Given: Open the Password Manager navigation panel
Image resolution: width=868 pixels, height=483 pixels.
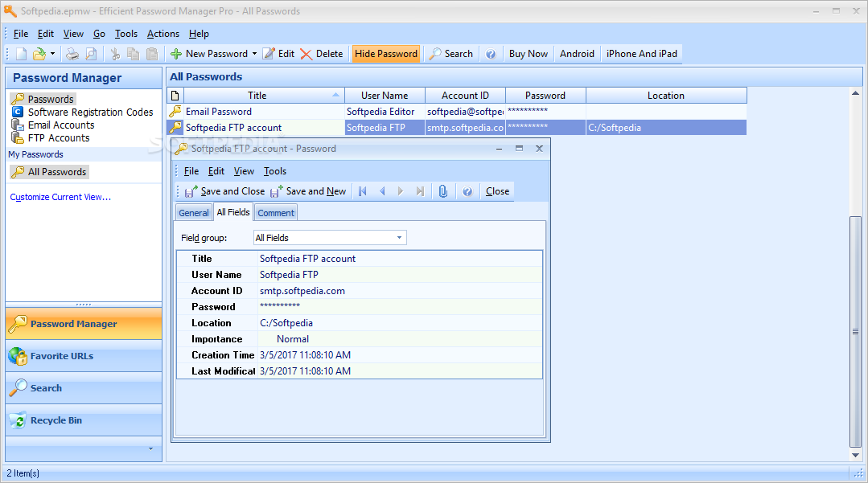Looking at the screenshot, I should click(84, 324).
